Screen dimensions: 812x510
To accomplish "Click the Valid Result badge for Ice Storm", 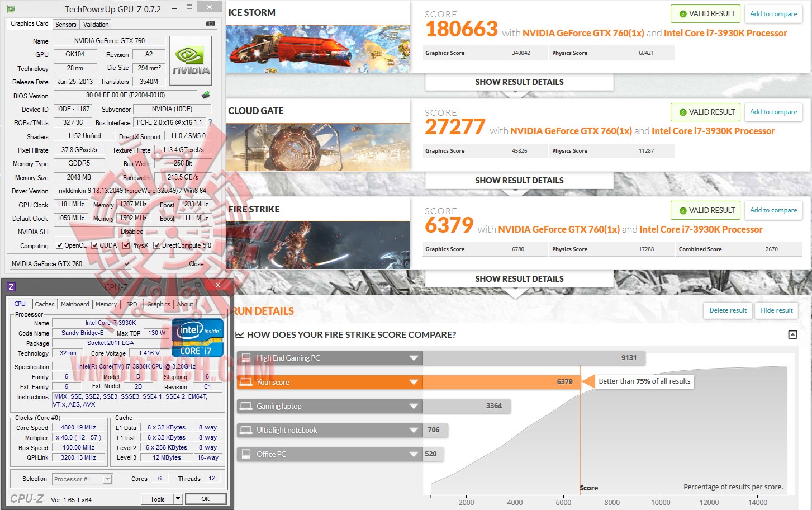I will 706,14.
